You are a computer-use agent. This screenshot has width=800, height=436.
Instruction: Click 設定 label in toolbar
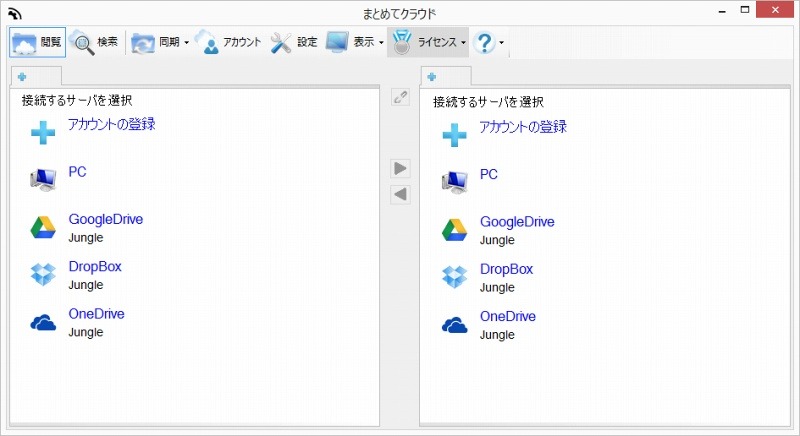(307, 42)
